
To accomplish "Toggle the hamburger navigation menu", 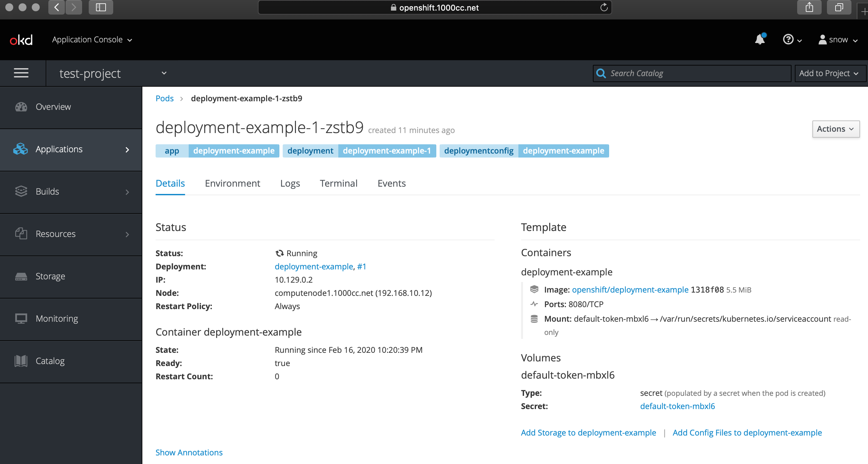I will pos(21,73).
